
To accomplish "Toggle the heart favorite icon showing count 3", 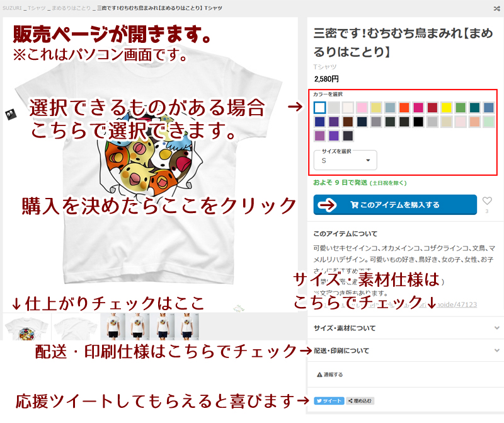I will pos(486,200).
